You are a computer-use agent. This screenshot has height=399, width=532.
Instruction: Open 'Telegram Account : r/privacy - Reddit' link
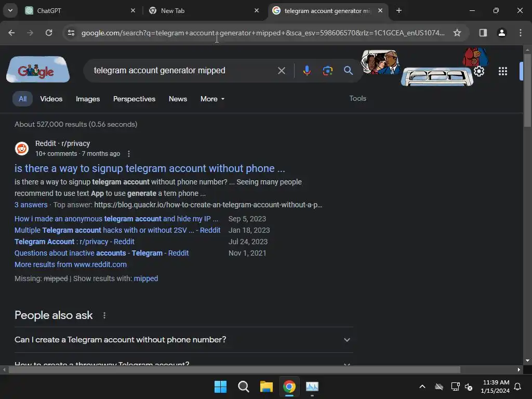[74, 242]
